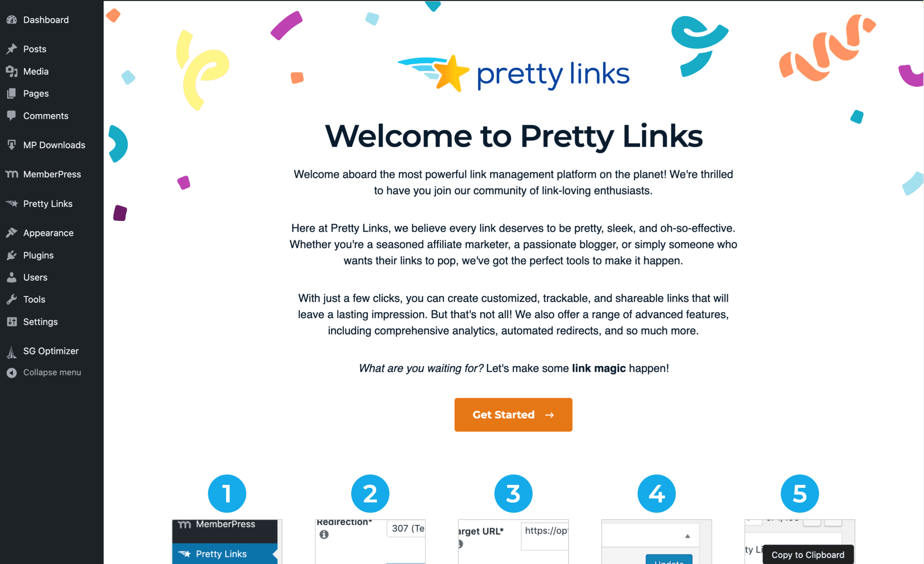Select the Users icon

pyautogui.click(x=11, y=277)
